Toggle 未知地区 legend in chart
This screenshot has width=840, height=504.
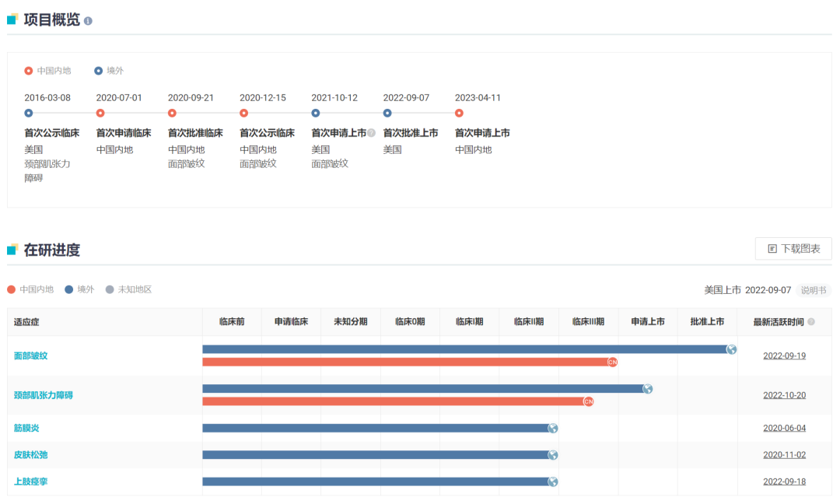coord(129,289)
